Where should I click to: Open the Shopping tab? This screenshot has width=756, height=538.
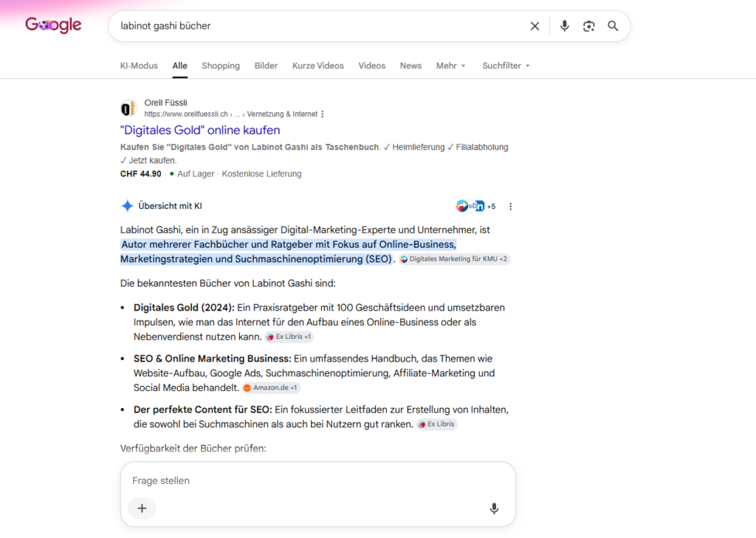click(x=221, y=66)
